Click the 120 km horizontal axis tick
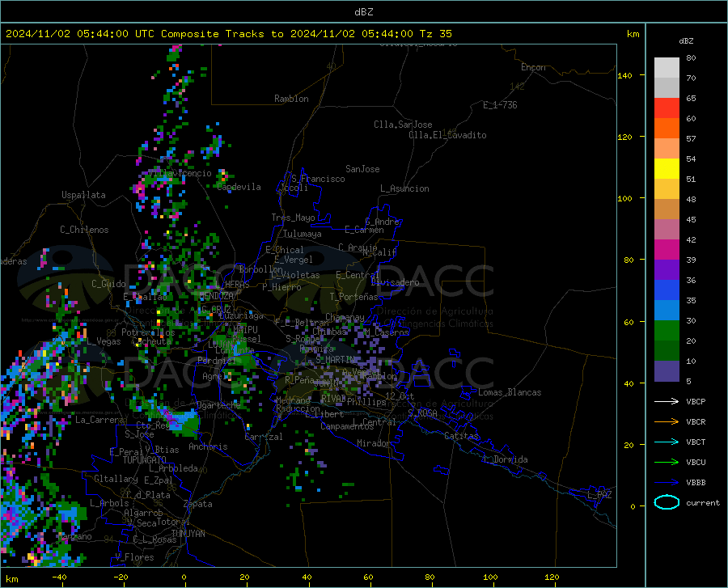728x588 pixels. click(552, 577)
